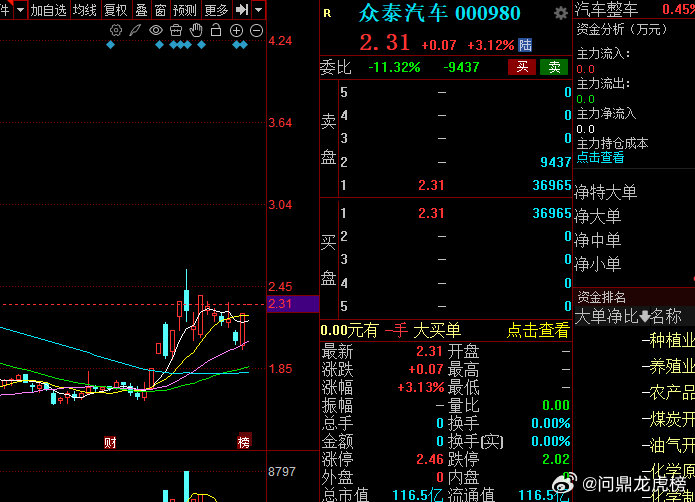Screen dimensions: 695x502
Task: Click the 财 financial marker on chart
Action: click(110, 442)
